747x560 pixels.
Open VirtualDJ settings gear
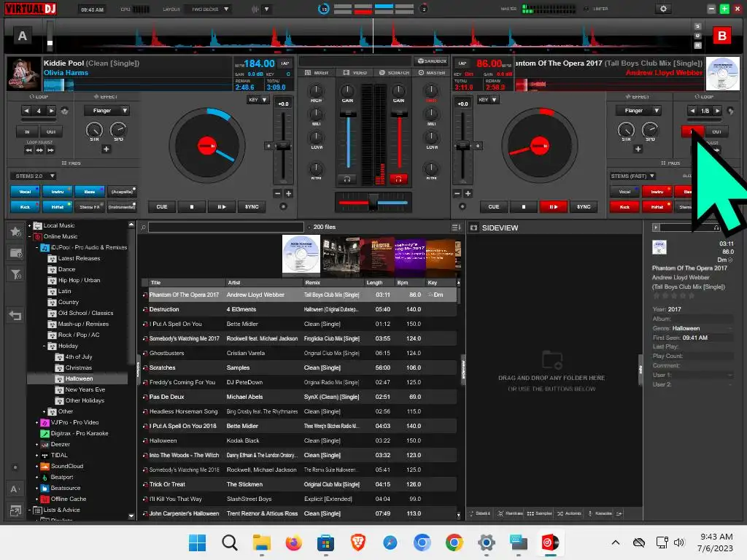coord(662,9)
